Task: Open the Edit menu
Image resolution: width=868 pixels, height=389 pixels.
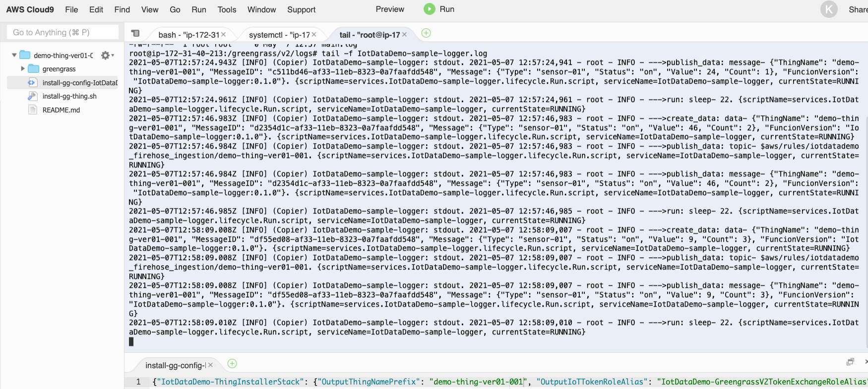Action: click(x=96, y=9)
